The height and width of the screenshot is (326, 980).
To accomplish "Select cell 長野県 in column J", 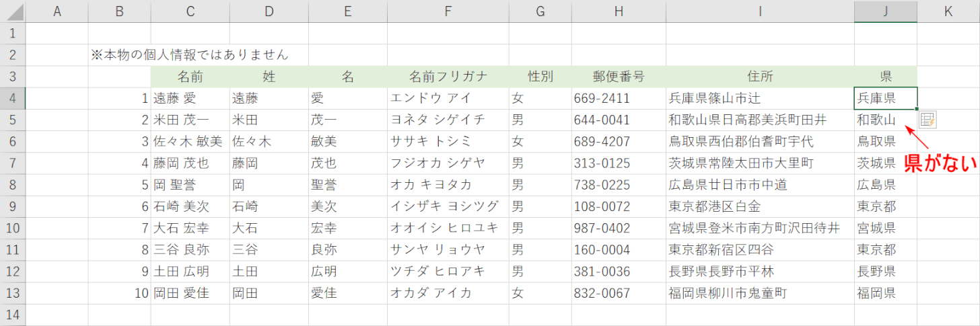I will click(x=886, y=272).
